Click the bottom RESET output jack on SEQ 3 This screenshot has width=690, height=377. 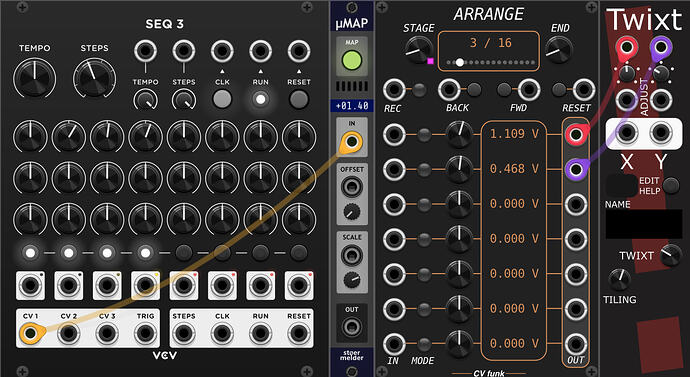click(x=299, y=333)
